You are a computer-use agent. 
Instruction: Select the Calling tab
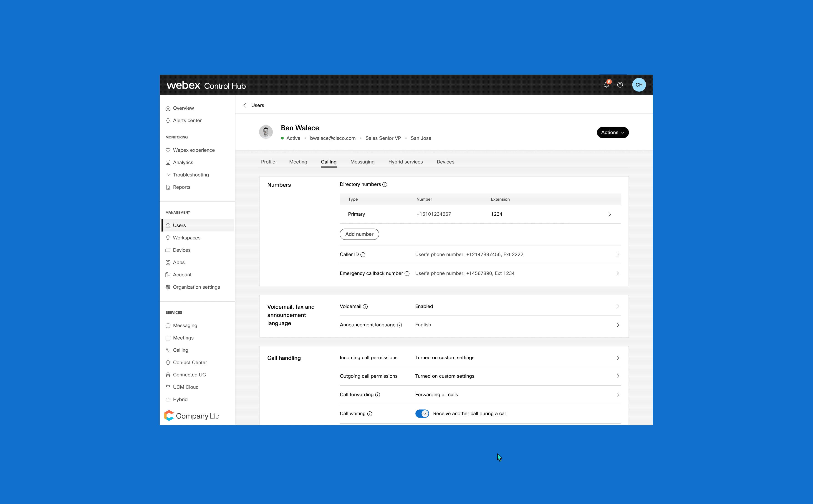pos(329,162)
